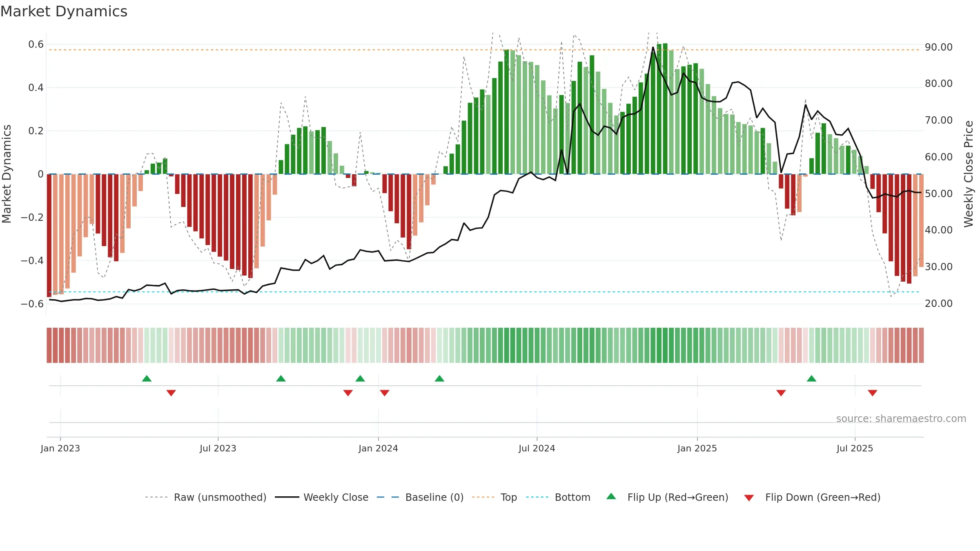This screenshot has width=980, height=551.
Task: Select the first red flip-down marker in 2023
Action: point(171,393)
